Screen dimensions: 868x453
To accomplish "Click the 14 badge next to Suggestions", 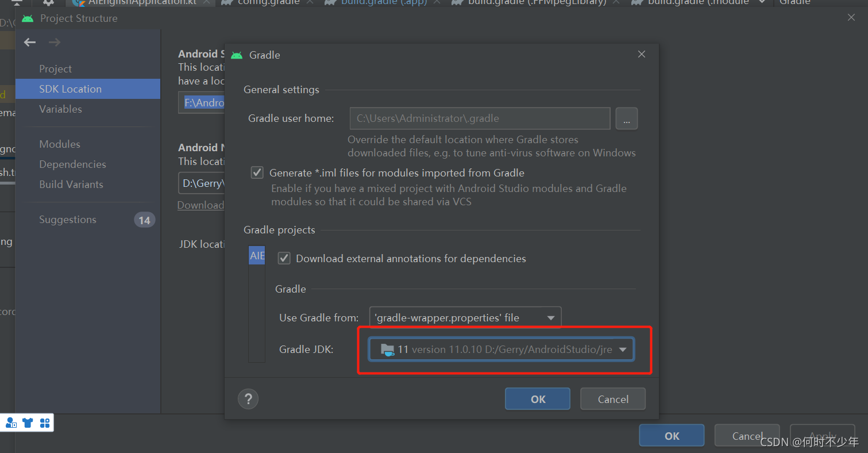I will pos(144,220).
